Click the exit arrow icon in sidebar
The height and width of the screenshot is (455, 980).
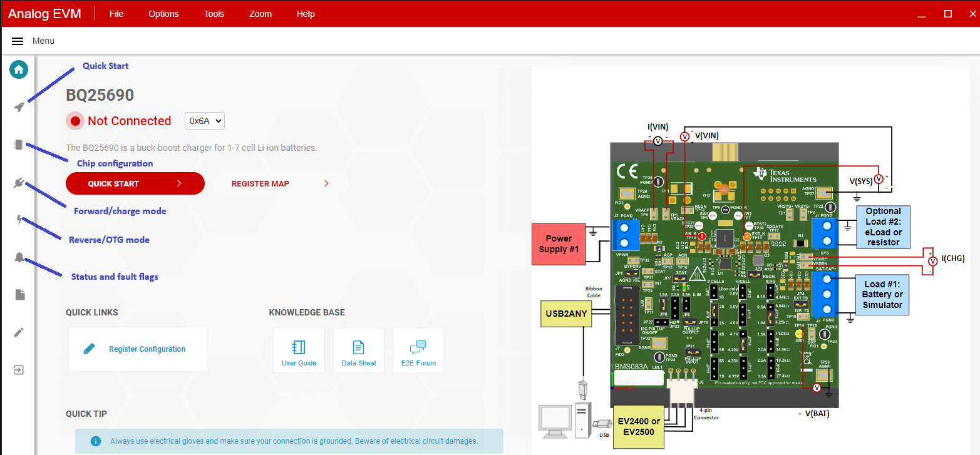click(19, 370)
